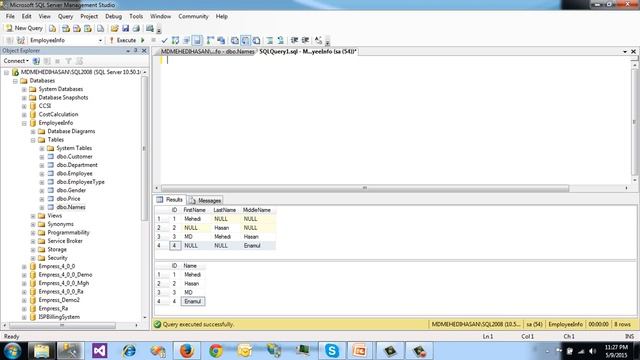Viewport: 640px width, 360px height.
Task: Click the Parse checkmark icon
Action: [164, 40]
